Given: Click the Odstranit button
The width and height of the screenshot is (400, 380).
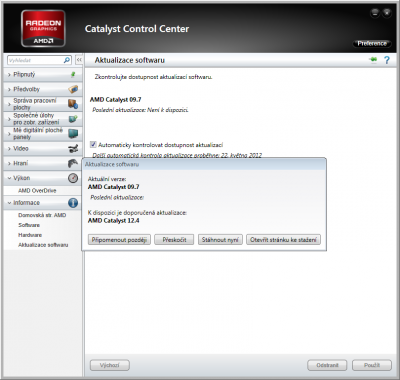Looking at the screenshot, I should click(327, 365).
